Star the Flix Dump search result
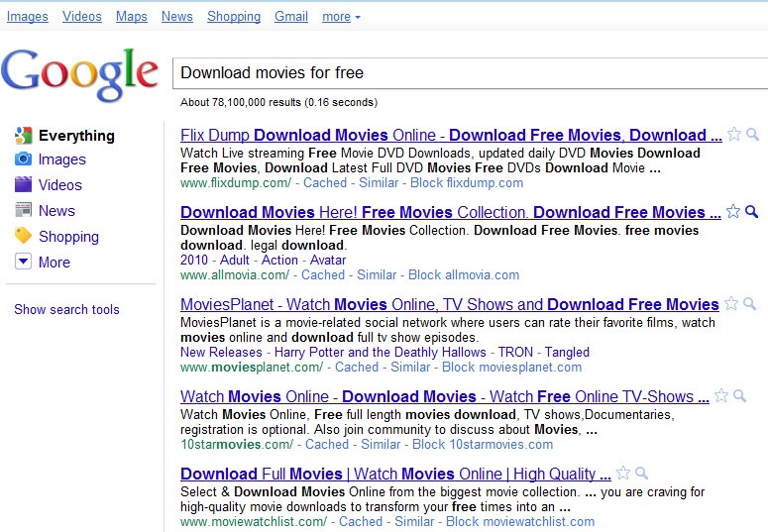 click(x=733, y=134)
